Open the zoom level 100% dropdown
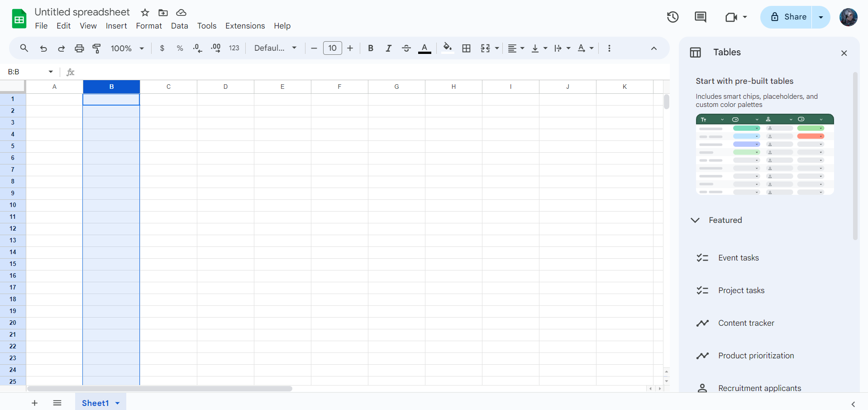This screenshot has width=868, height=410. [127, 48]
